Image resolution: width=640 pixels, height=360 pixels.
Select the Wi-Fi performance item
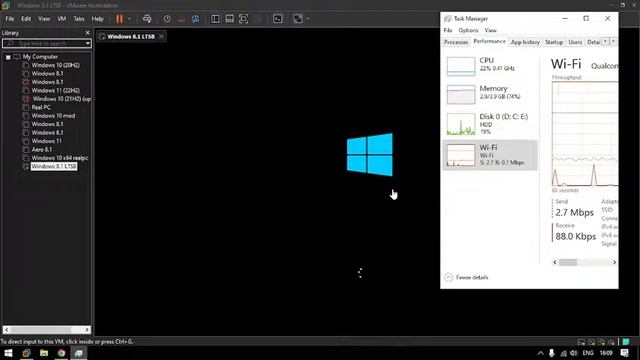[490, 155]
